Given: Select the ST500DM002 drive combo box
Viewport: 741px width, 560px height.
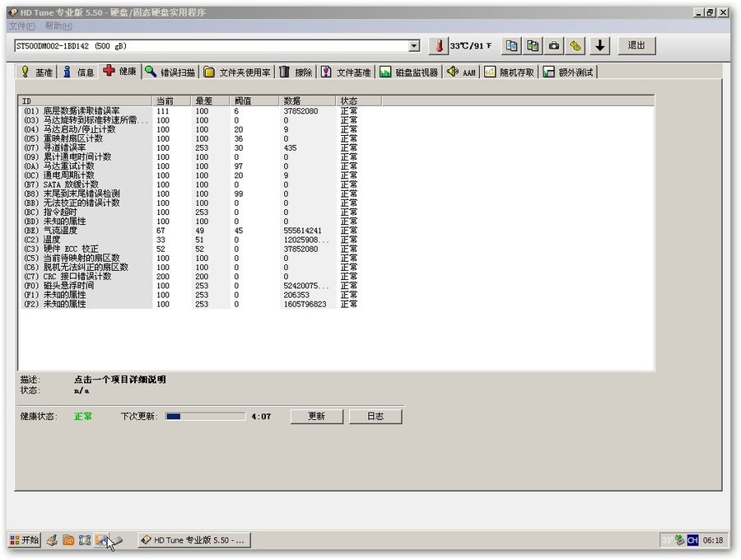Looking at the screenshot, I should pyautogui.click(x=217, y=46).
